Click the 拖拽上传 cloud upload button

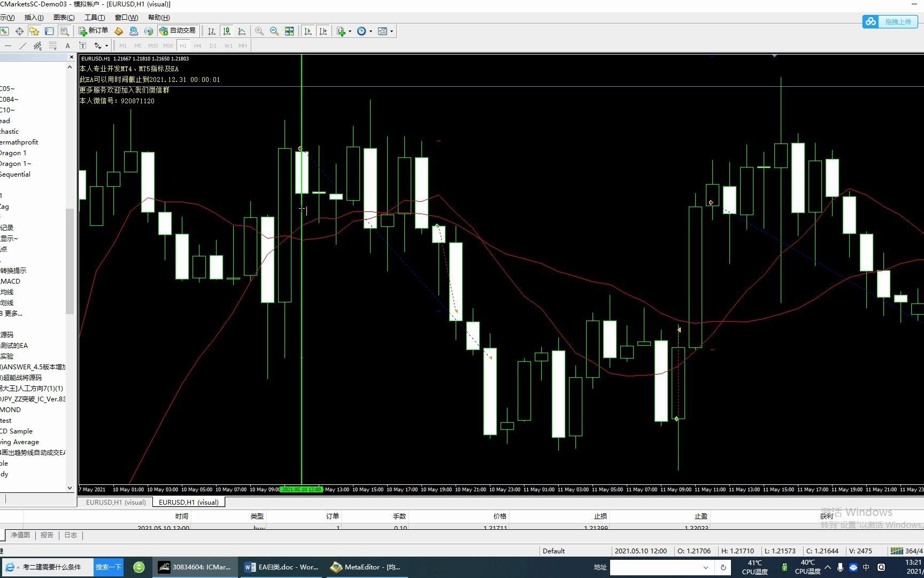click(x=890, y=21)
